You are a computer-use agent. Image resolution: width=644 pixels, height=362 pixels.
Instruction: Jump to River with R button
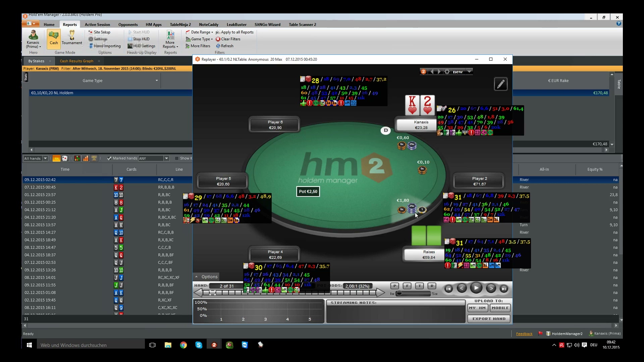[432, 286]
